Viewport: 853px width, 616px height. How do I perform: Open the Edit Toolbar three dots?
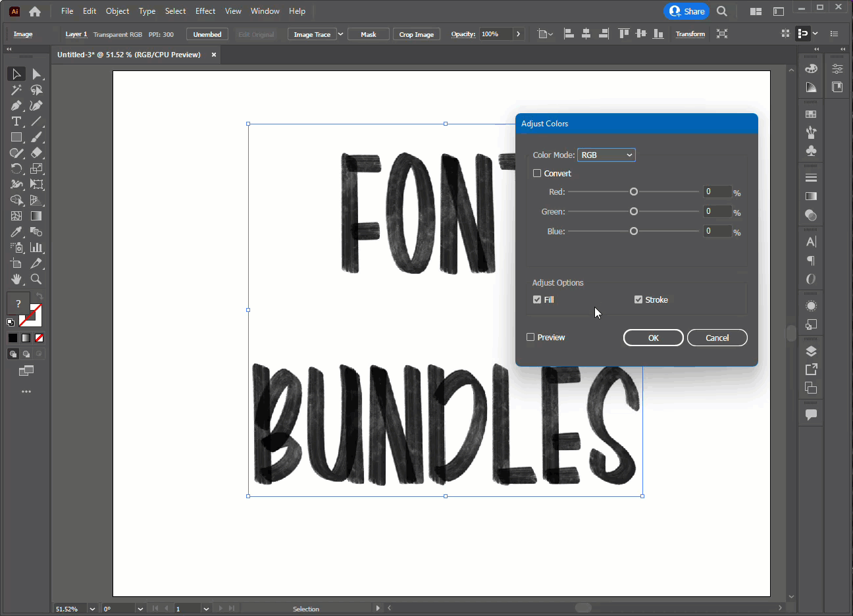pyautogui.click(x=26, y=392)
